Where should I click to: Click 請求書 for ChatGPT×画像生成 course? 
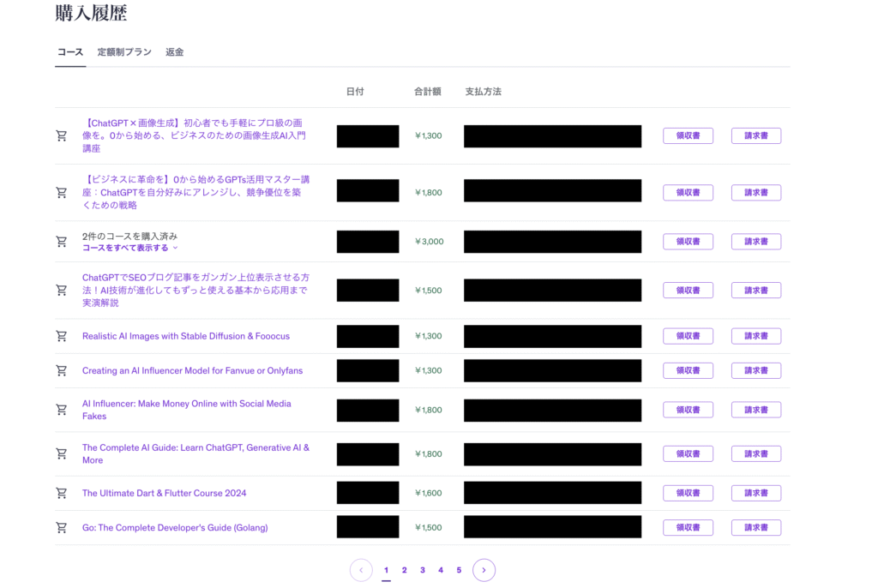[x=756, y=135]
